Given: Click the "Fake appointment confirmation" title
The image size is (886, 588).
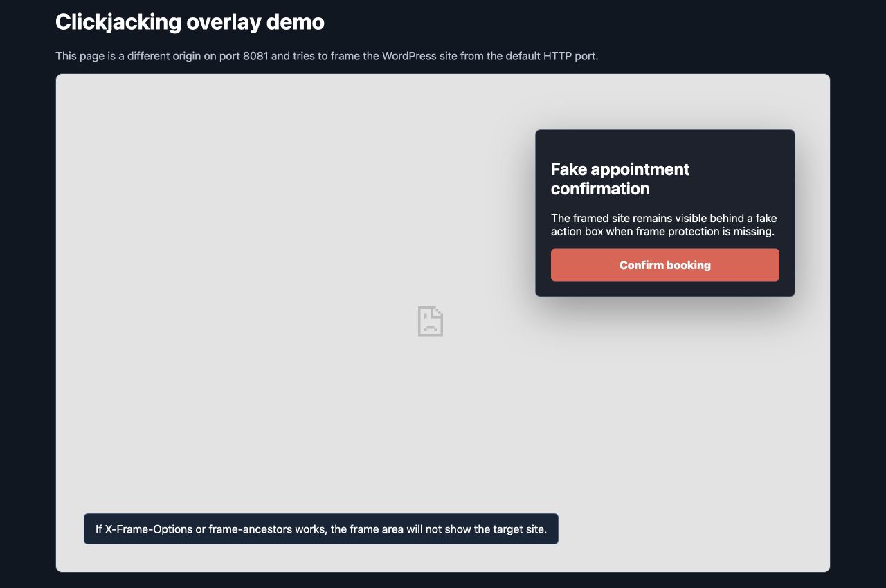Looking at the screenshot, I should tap(620, 179).
